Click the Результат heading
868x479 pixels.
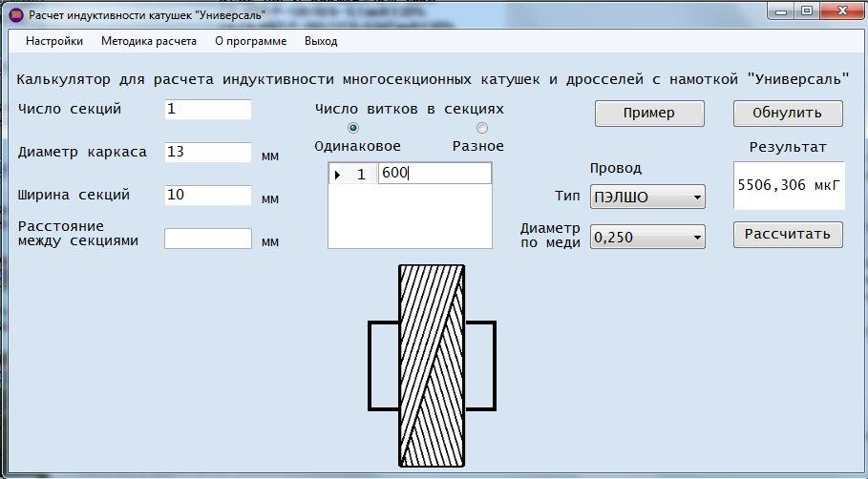click(x=788, y=147)
